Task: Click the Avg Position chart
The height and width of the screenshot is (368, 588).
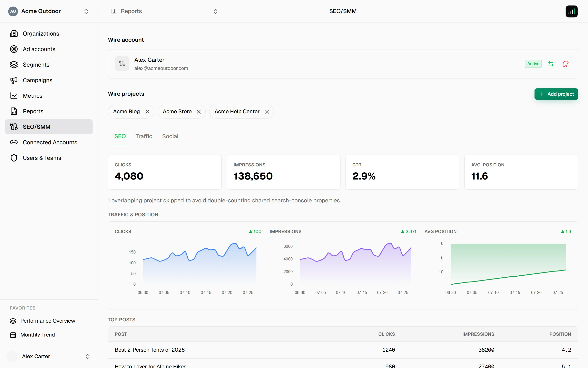Action: pos(508,264)
